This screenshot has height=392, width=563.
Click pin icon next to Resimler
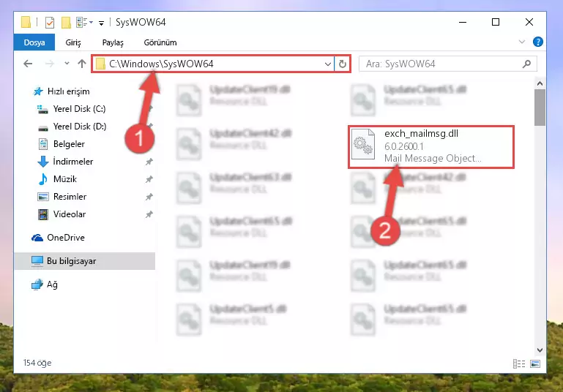[x=149, y=197]
